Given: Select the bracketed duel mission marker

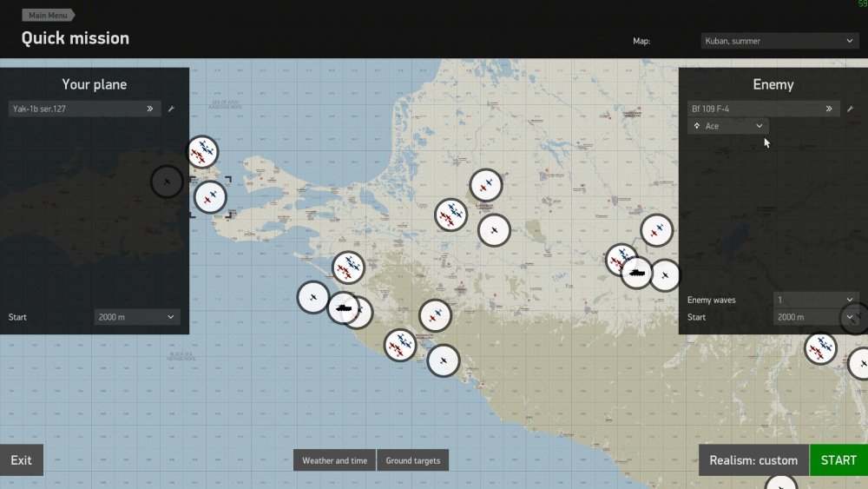Looking at the screenshot, I should pos(209,197).
